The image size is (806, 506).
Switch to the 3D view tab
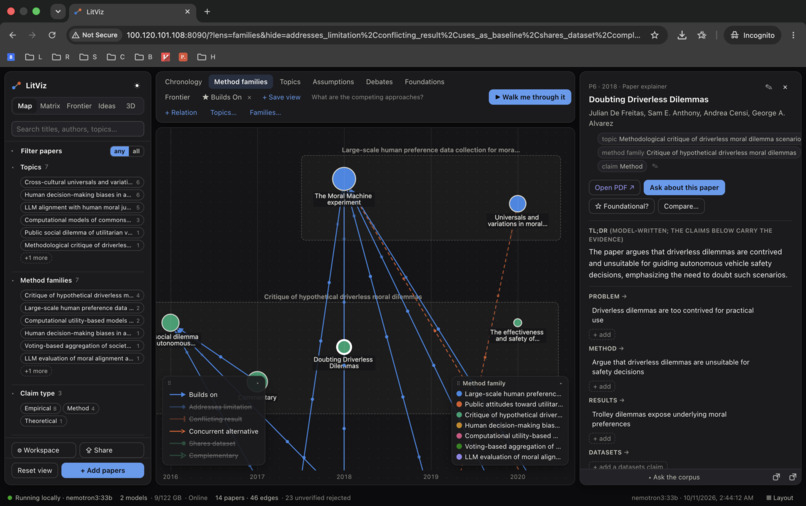point(131,106)
